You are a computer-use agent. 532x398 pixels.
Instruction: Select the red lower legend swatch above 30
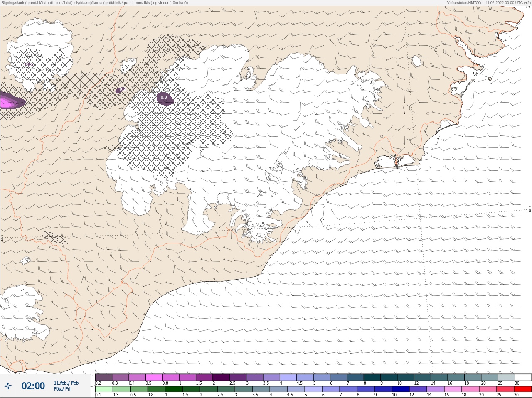pos(523,389)
